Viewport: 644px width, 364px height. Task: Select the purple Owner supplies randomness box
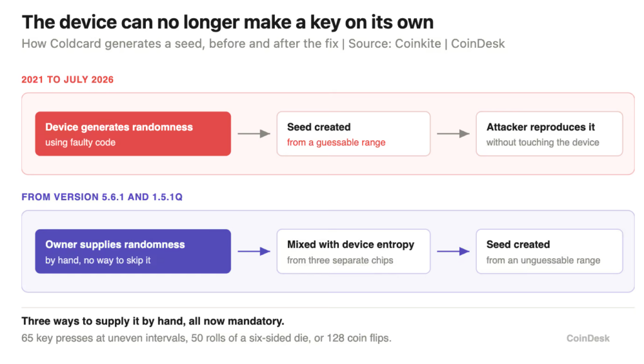[x=133, y=251]
